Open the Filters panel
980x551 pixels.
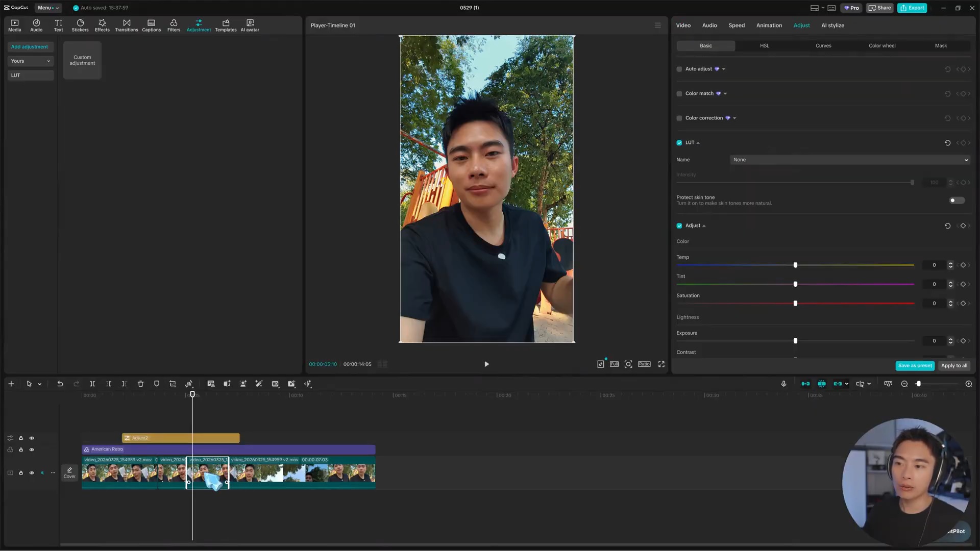tap(174, 26)
